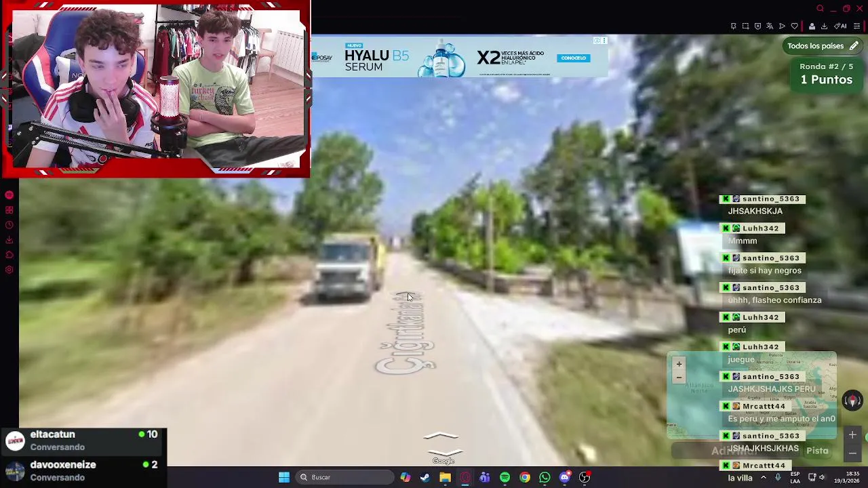Screen dimensions: 868x488
Task: Close the Hyalu B5 ad icon
Action: [x=604, y=41]
